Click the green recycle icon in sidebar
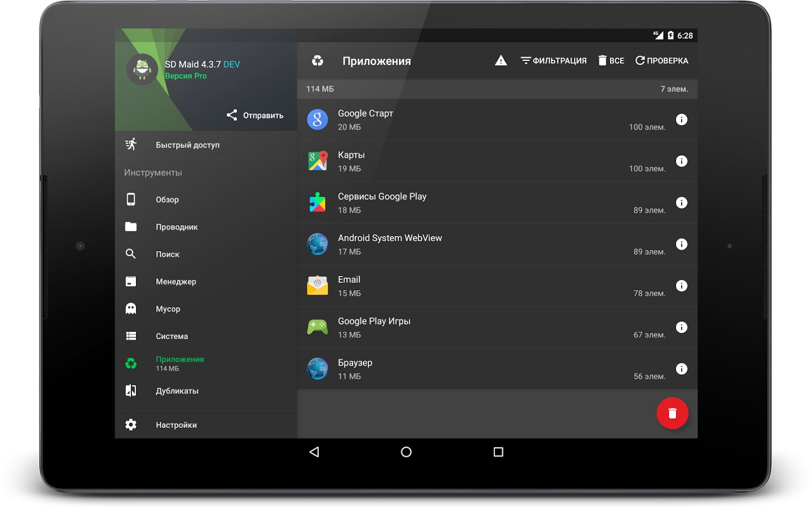The image size is (812, 508). [x=131, y=364]
